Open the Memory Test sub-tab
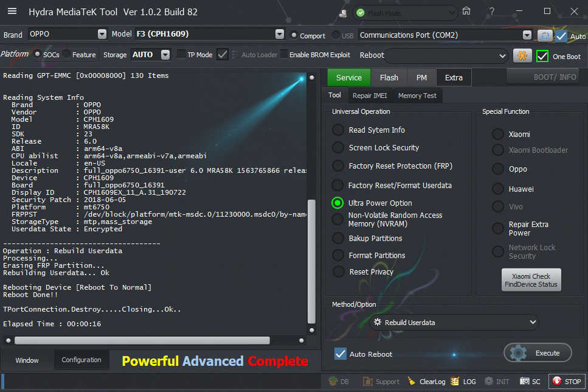This screenshot has height=392, width=588. (x=417, y=96)
